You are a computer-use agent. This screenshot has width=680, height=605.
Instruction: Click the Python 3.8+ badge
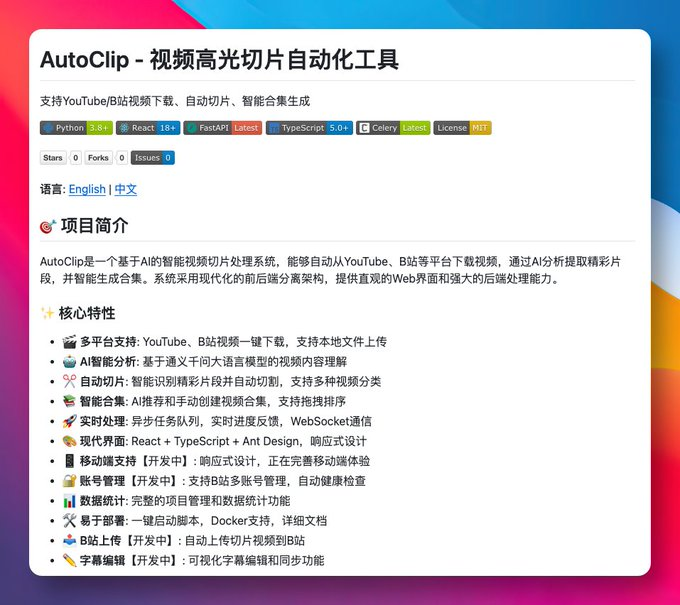pyautogui.click(x=76, y=128)
